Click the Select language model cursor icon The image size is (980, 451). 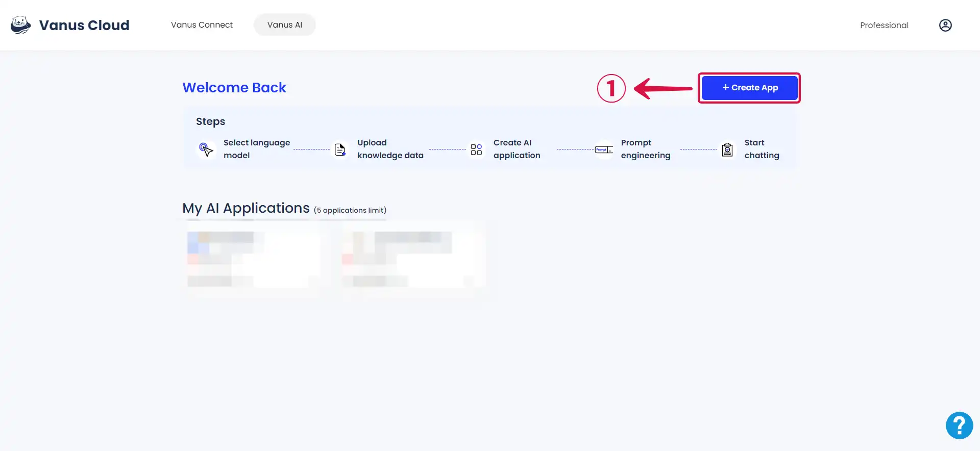tap(206, 149)
